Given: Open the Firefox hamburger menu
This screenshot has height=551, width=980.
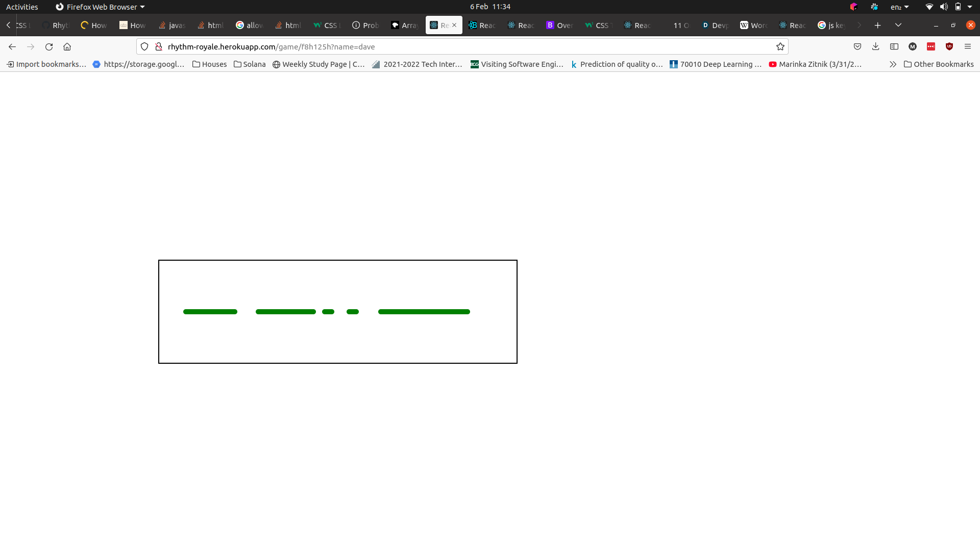Looking at the screenshot, I should coord(967,46).
